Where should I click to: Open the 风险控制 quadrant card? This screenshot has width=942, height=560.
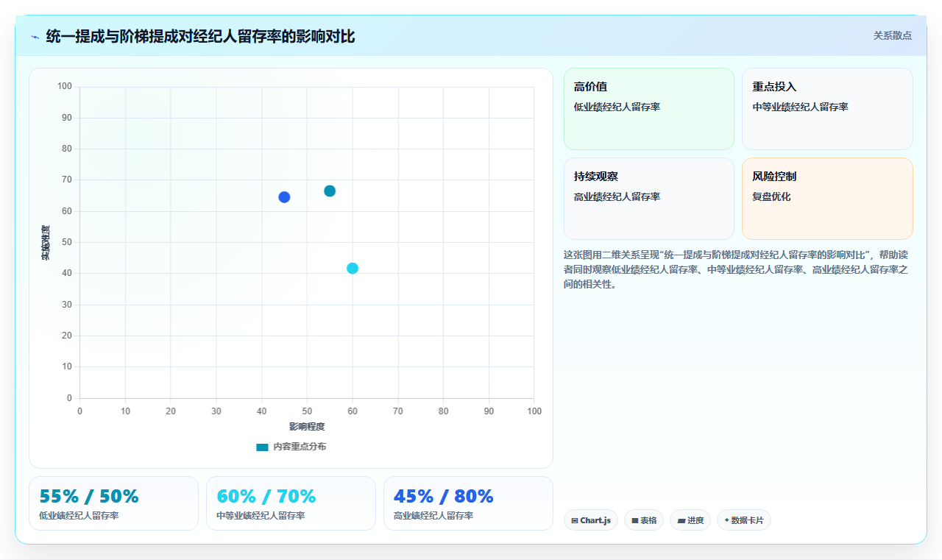pos(827,199)
